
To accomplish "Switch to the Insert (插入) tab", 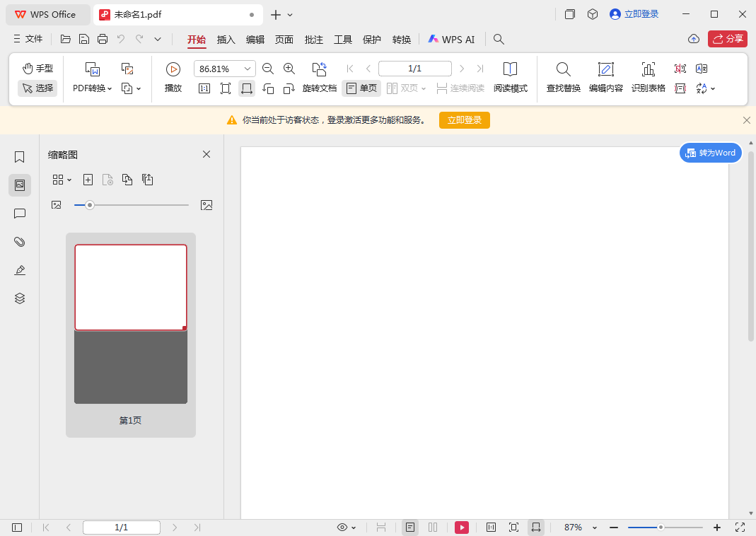I will point(226,40).
